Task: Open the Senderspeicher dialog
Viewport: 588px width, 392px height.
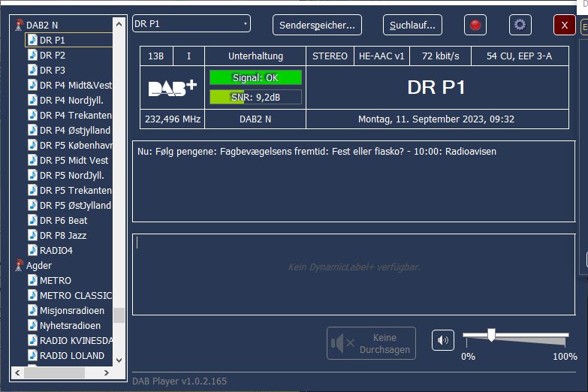Action: (317, 25)
